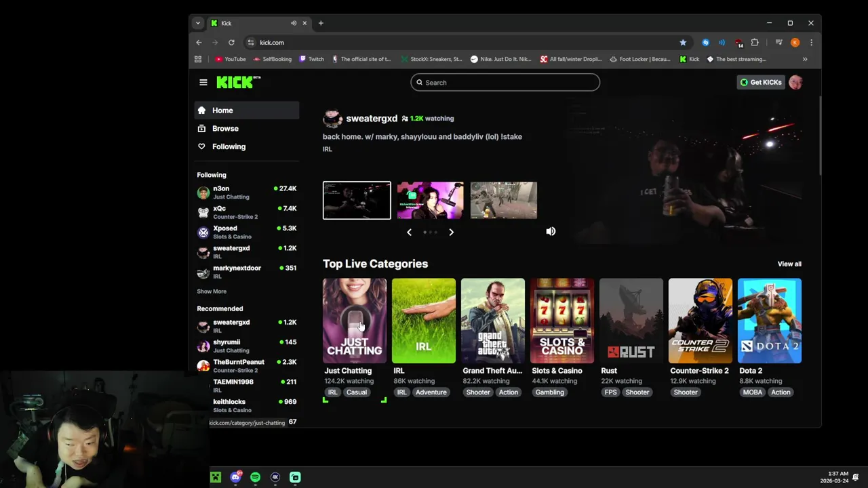Open the IRL category card
Screen dimensions: 868x488
point(424,321)
